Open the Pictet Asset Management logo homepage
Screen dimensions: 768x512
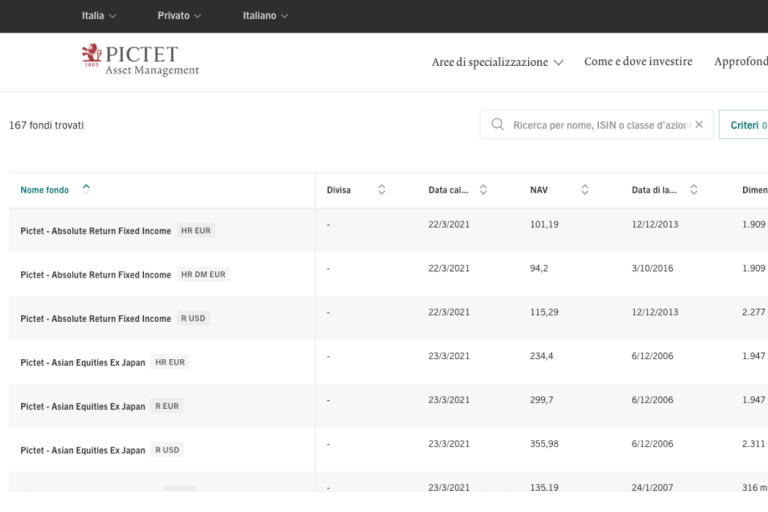(141, 60)
